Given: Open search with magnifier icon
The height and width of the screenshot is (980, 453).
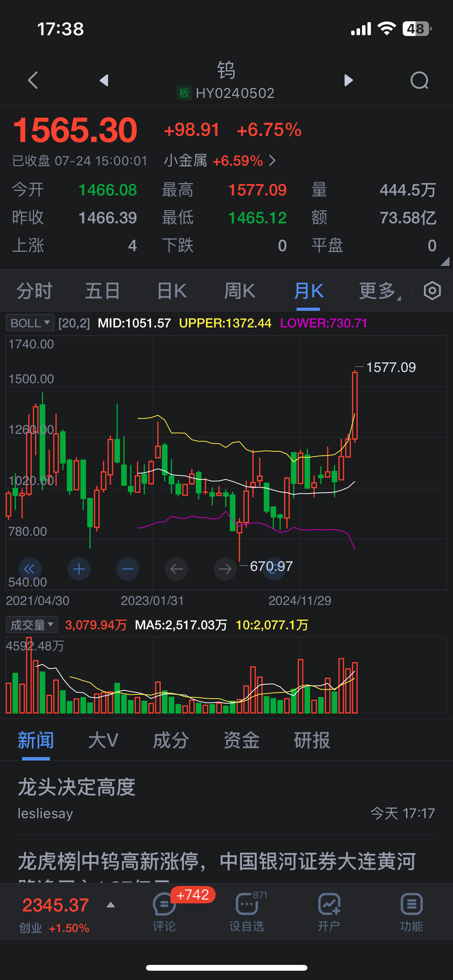Looking at the screenshot, I should coord(419,81).
